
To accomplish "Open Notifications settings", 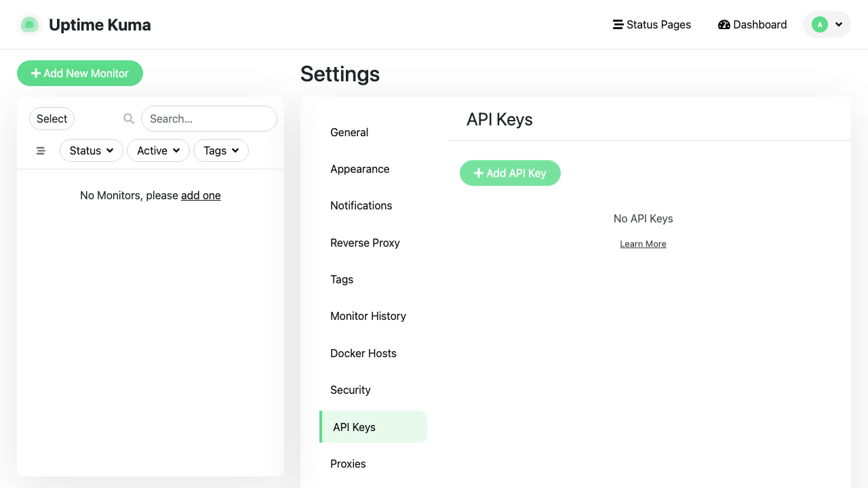I will coord(373,205).
